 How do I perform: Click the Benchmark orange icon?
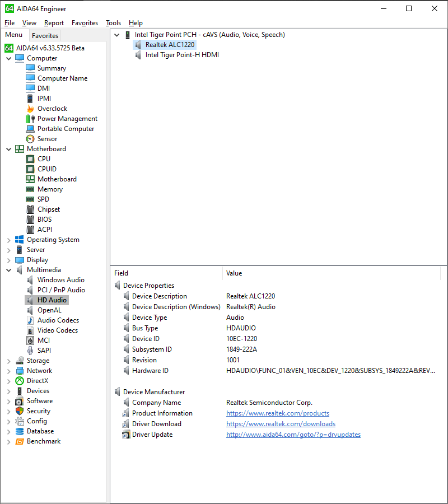click(20, 441)
